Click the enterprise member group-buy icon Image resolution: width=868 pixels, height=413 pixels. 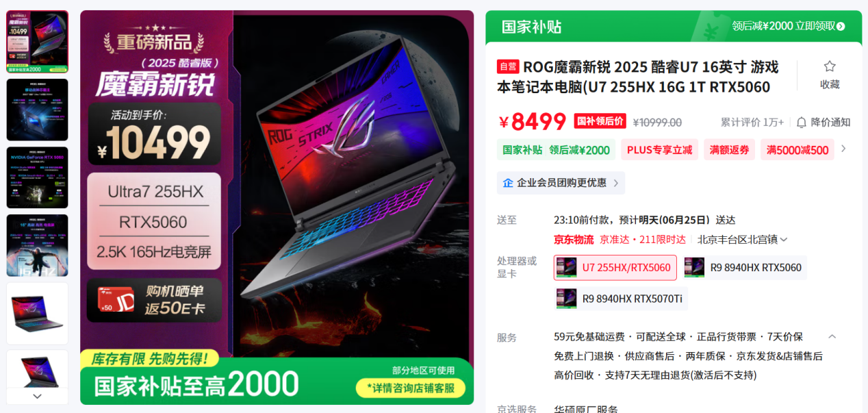coord(508,183)
